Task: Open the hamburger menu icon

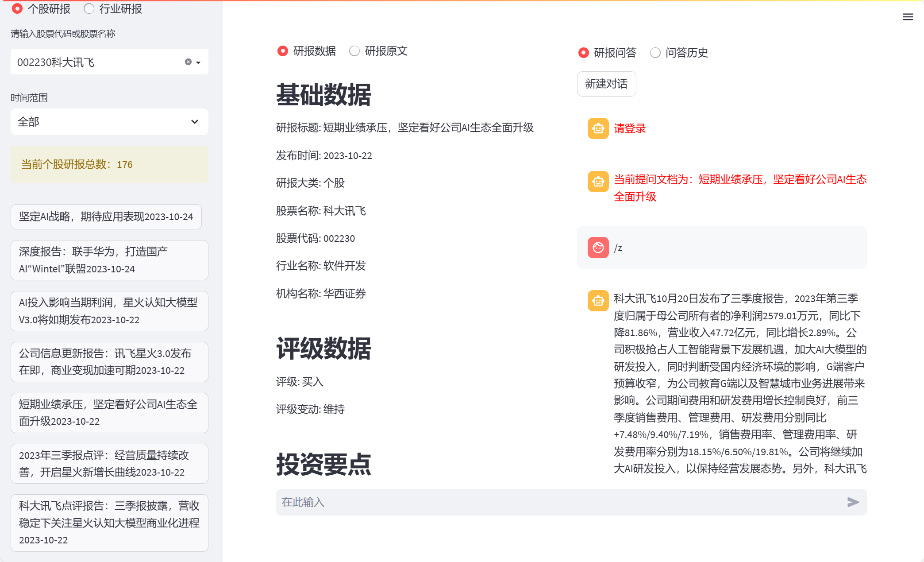Action: [908, 17]
